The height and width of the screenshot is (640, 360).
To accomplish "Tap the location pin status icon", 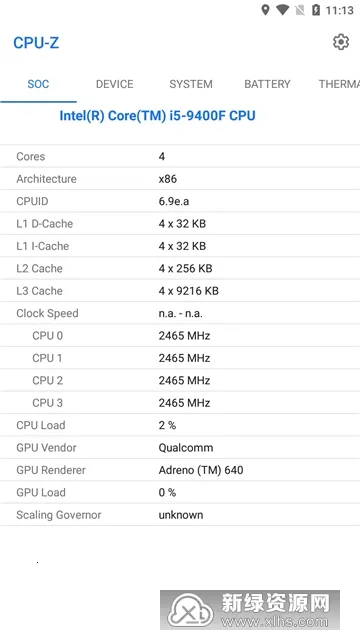I will click(x=265, y=10).
